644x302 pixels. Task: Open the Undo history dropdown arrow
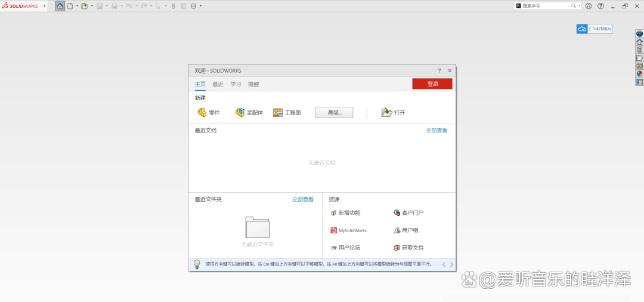pyautogui.click(x=136, y=6)
